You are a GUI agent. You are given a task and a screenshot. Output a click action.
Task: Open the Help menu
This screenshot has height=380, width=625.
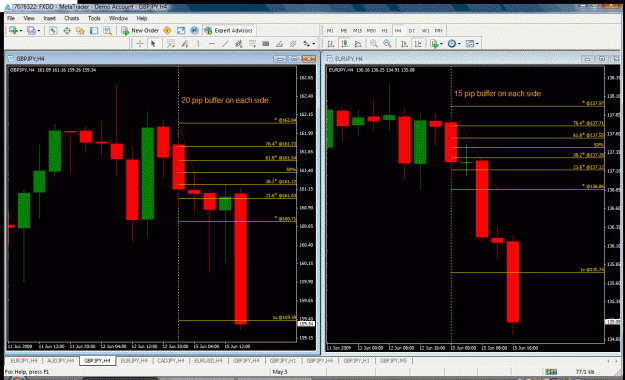(142, 18)
